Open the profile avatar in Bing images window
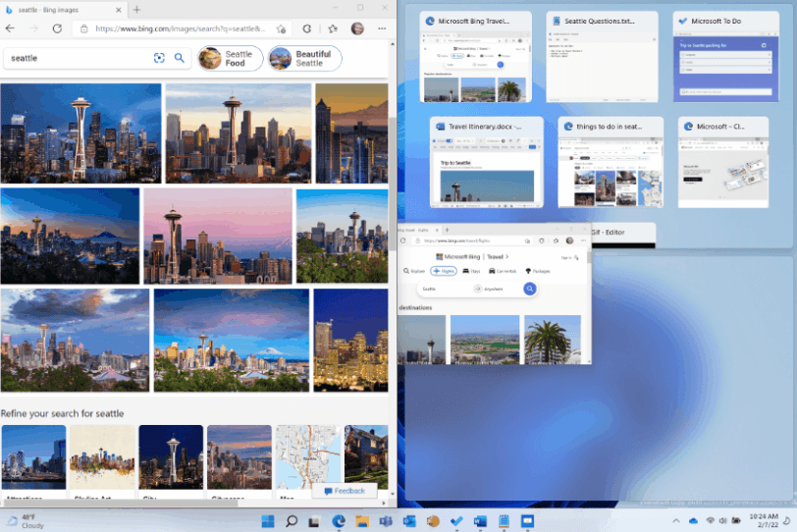Viewport: 797px width, 532px height. (x=357, y=28)
